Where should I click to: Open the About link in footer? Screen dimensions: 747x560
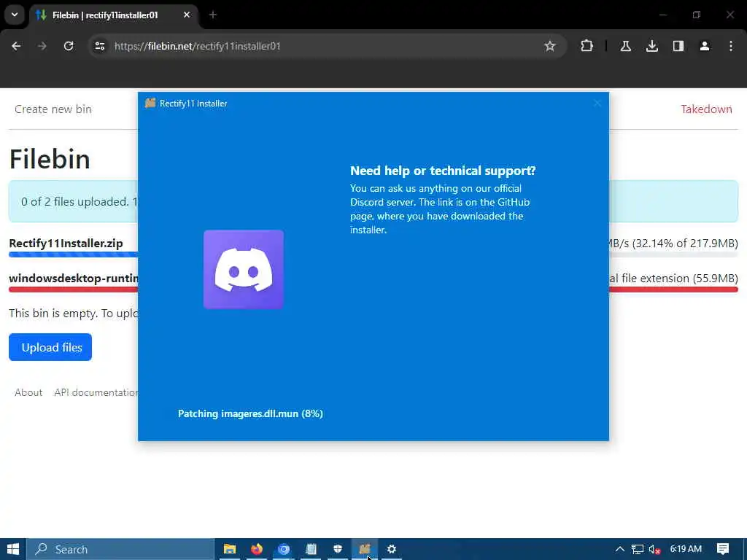pos(28,392)
